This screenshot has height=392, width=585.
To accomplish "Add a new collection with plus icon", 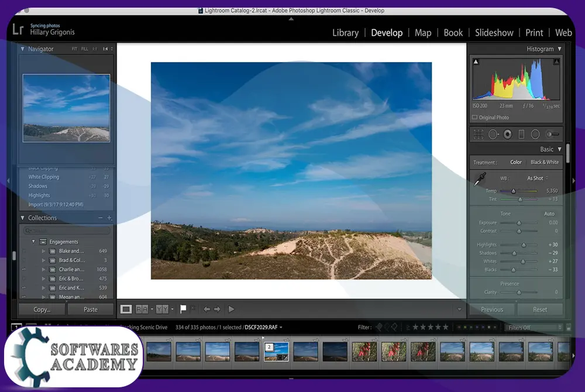I will pyautogui.click(x=109, y=218).
